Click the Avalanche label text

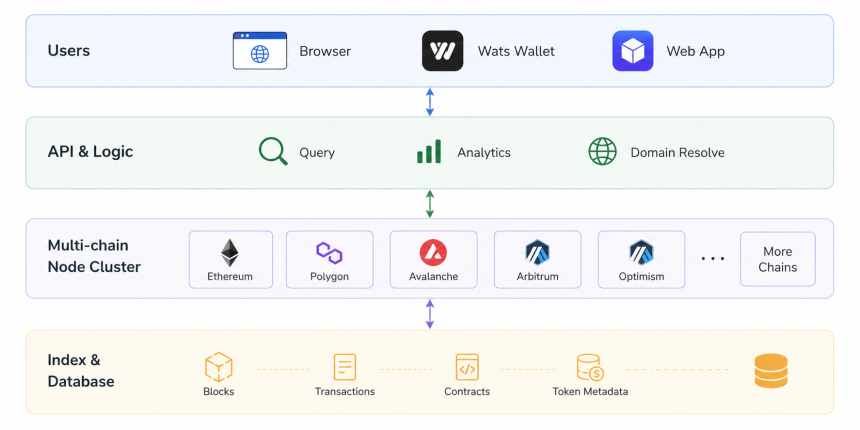pyautogui.click(x=433, y=276)
